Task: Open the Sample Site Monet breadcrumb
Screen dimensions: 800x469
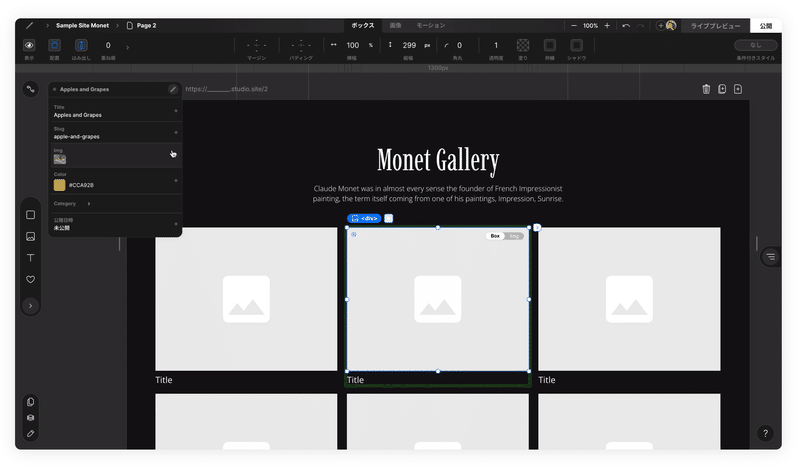Action: [x=82, y=26]
